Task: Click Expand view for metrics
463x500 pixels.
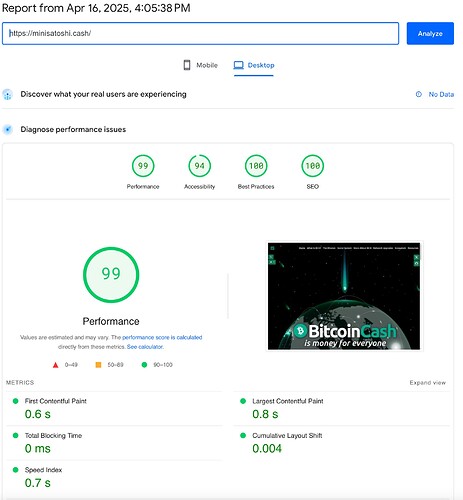Action: pyautogui.click(x=428, y=383)
